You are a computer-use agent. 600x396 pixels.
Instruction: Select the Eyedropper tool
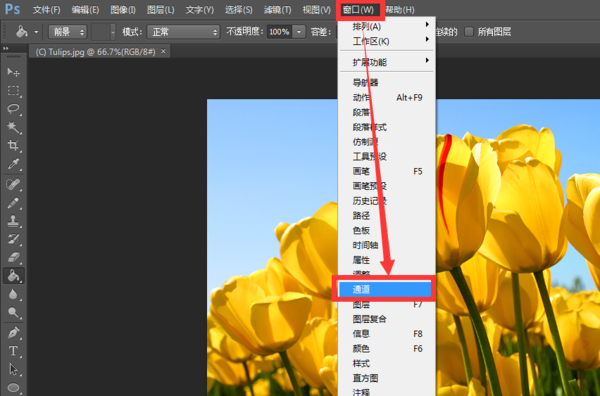point(13,164)
